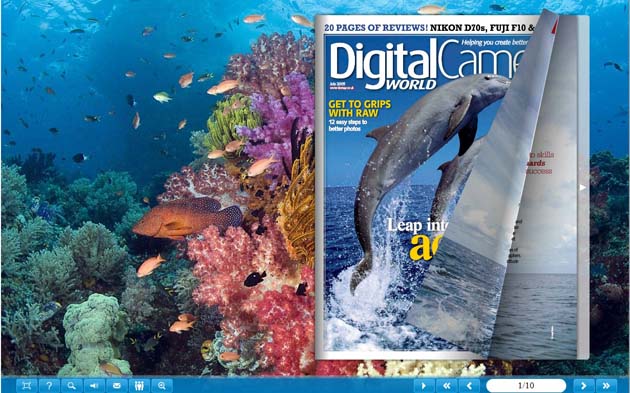Share the book by email envelope icon
Image resolution: width=630 pixels, height=393 pixels.
tap(117, 385)
